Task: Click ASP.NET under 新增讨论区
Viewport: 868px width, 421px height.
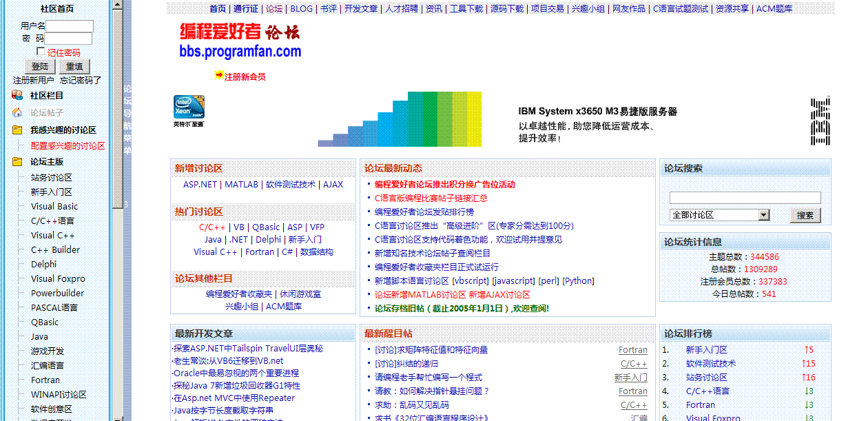Action: pyautogui.click(x=200, y=185)
